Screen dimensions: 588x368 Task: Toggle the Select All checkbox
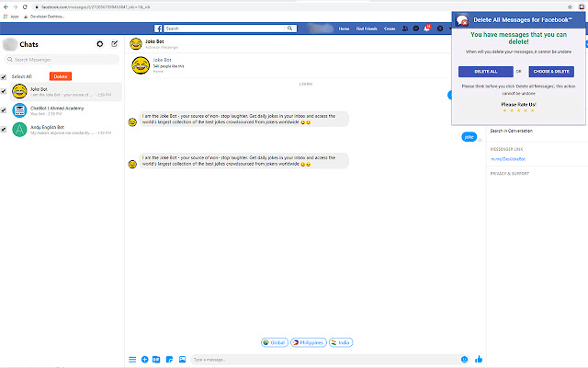[4, 77]
